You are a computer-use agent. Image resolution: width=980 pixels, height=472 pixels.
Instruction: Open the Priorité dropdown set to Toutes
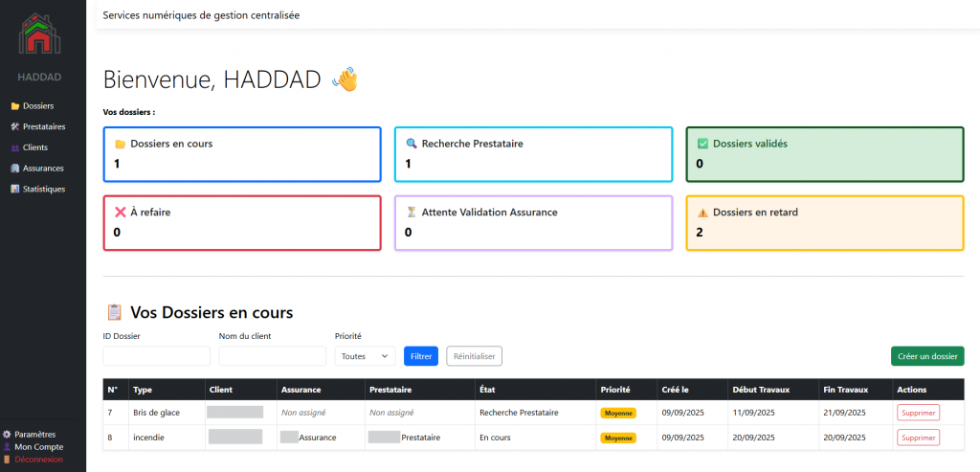pos(365,356)
